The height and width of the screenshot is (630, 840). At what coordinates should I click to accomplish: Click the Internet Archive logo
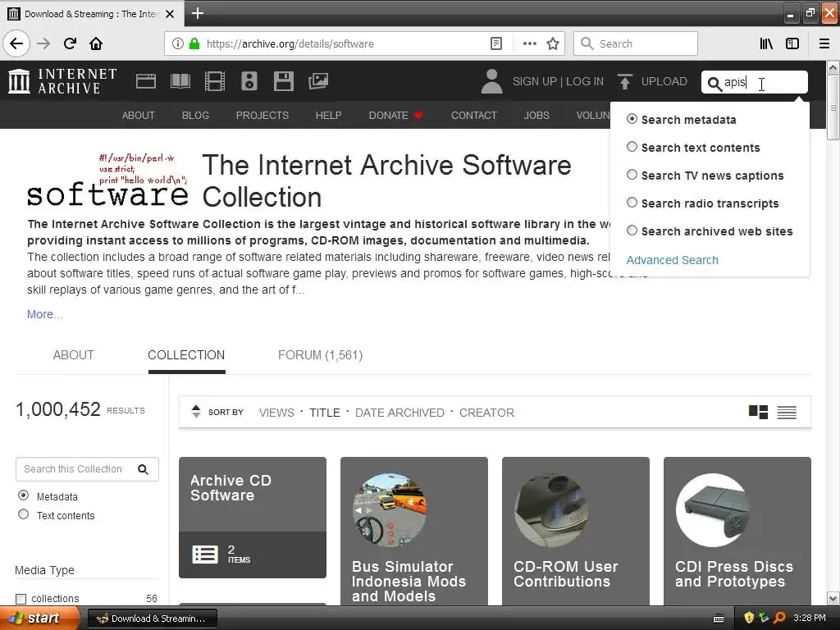tap(62, 81)
